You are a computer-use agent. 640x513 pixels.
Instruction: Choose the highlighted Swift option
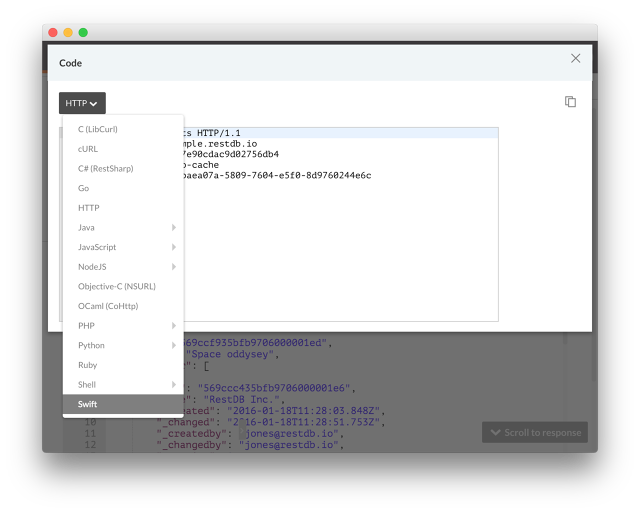pyautogui.click(x=123, y=404)
